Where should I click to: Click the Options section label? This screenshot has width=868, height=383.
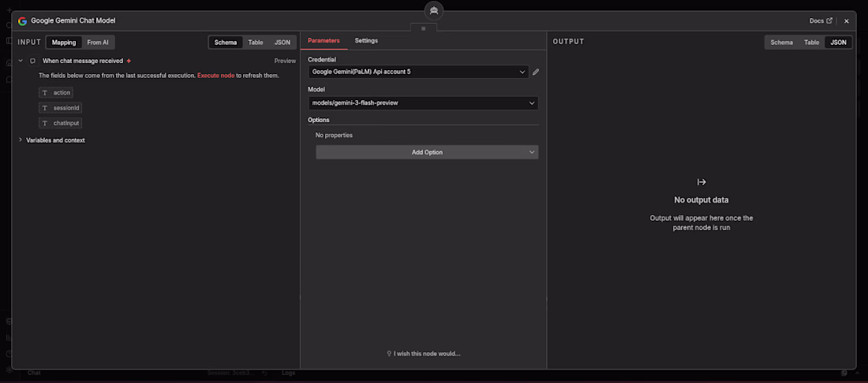[318, 119]
